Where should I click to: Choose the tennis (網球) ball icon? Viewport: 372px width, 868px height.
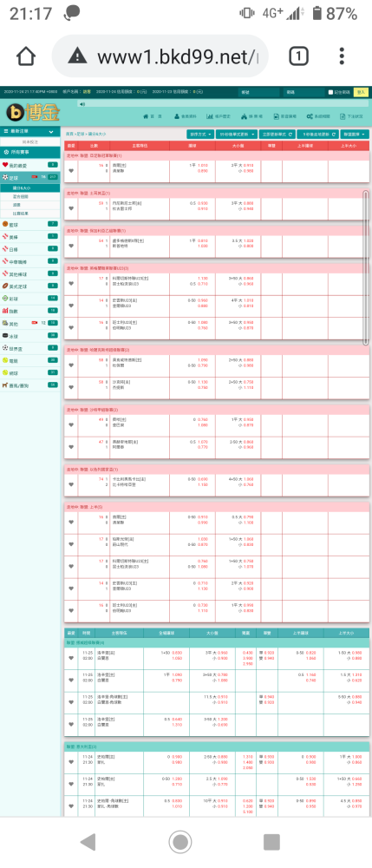coord(5,372)
